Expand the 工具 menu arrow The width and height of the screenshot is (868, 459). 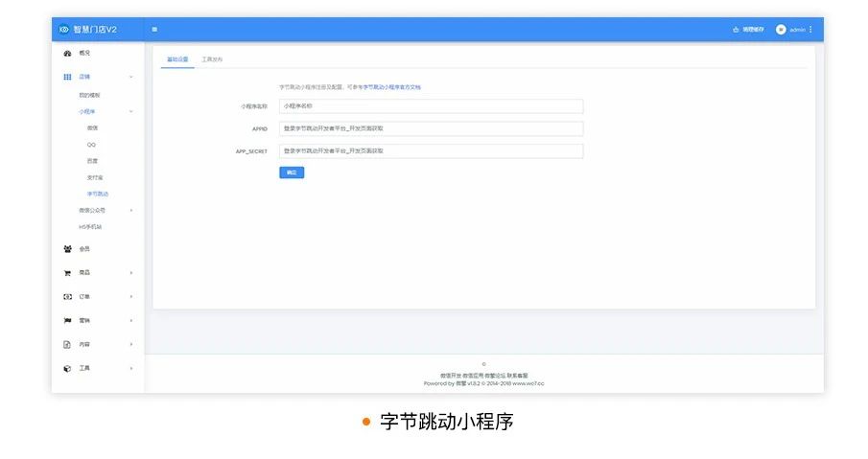tap(131, 368)
